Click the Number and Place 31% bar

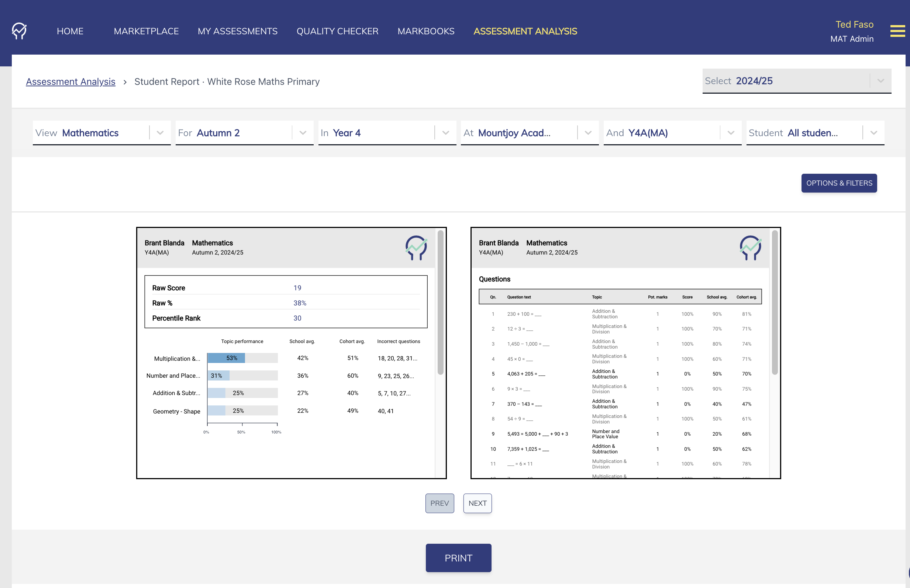[218, 376]
